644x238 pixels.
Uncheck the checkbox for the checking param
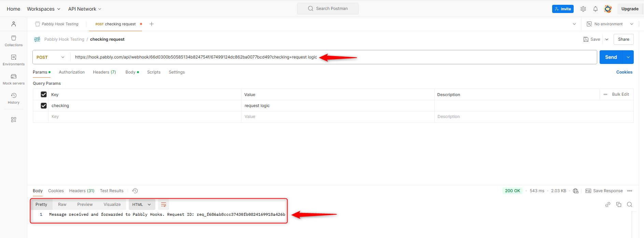44,106
